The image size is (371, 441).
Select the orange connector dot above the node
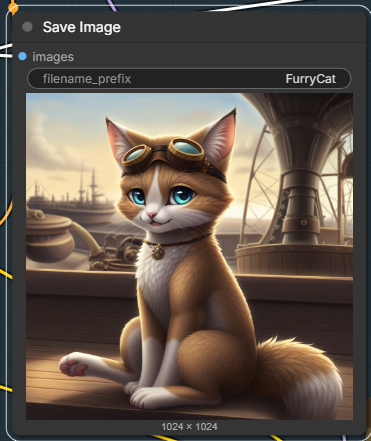(x=13, y=7)
